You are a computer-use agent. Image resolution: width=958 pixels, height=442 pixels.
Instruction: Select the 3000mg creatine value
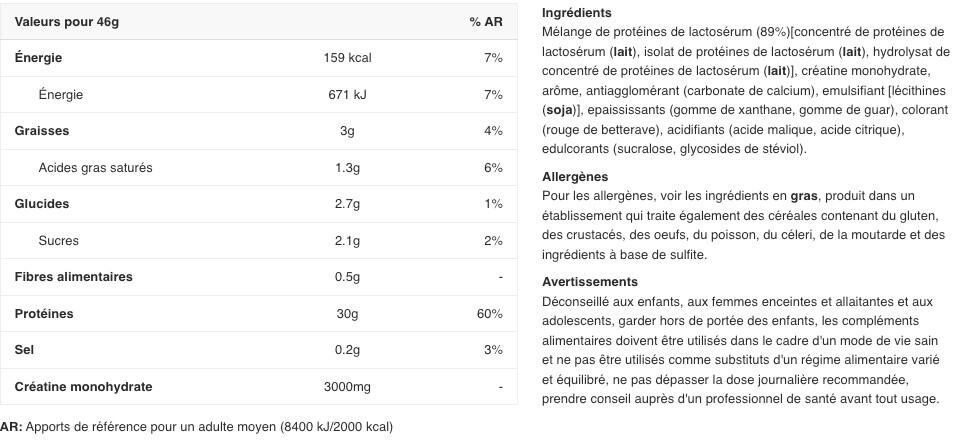click(x=347, y=386)
